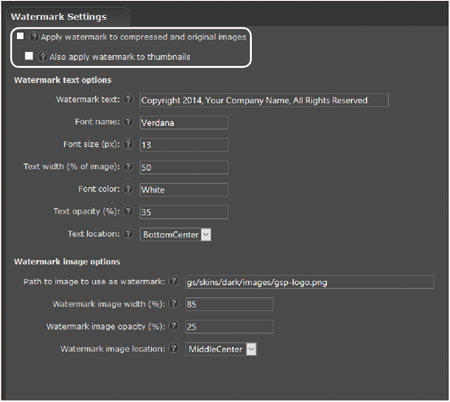Open the Text location BottomCenter dropdown
This screenshot has width=450, height=402.
click(175, 235)
